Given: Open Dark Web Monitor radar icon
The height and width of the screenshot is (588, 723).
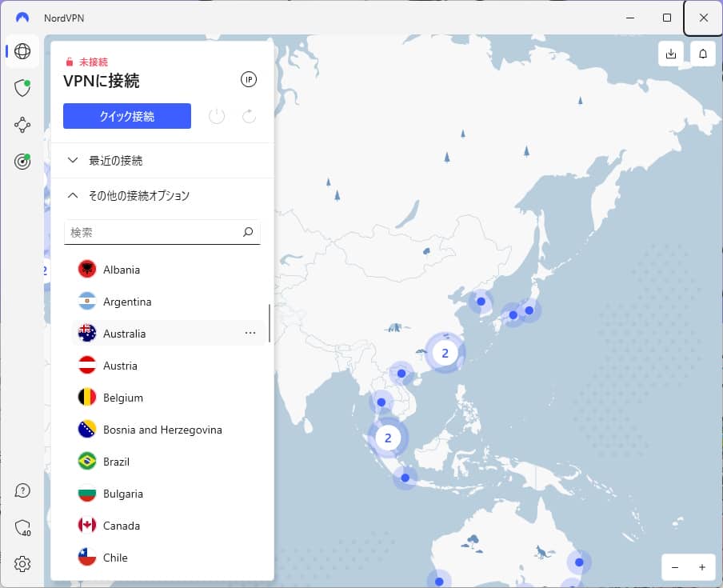Looking at the screenshot, I should pos(22,162).
